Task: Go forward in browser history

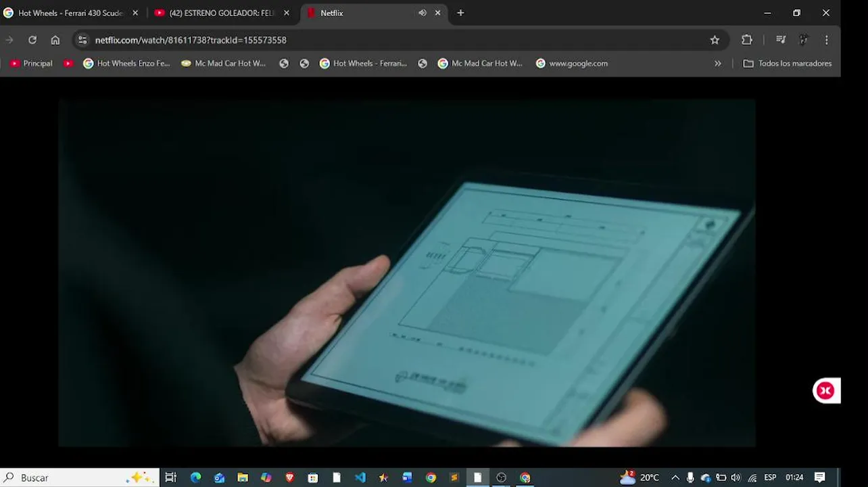Action: (9, 40)
